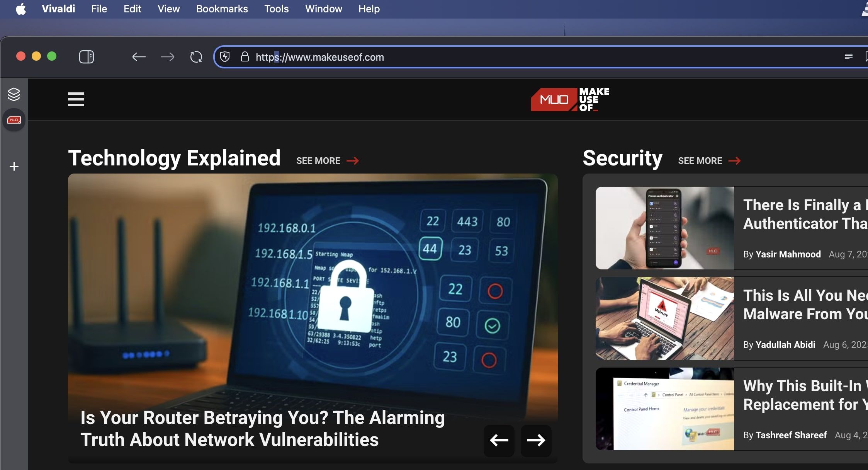The height and width of the screenshot is (470, 868).
Task: Open the workspaces stack icon
Action: tap(14, 94)
